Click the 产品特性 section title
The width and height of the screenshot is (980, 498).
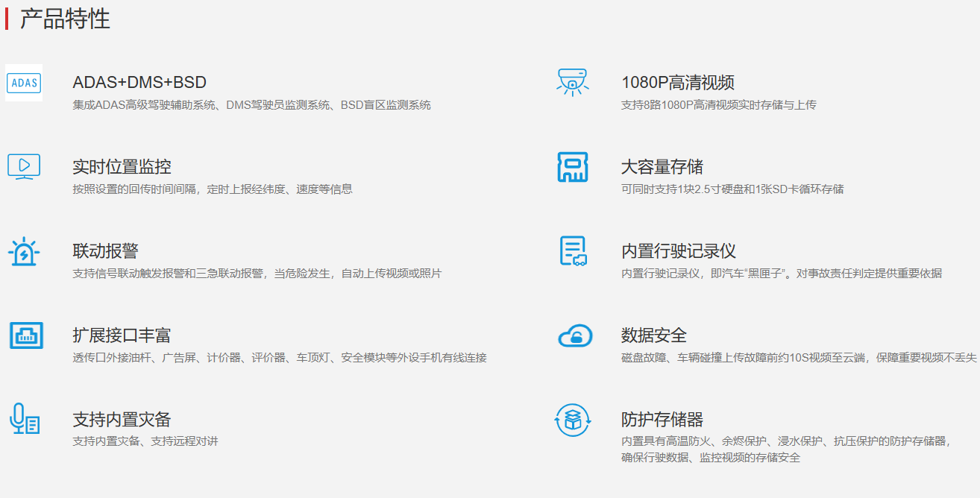tap(65, 19)
